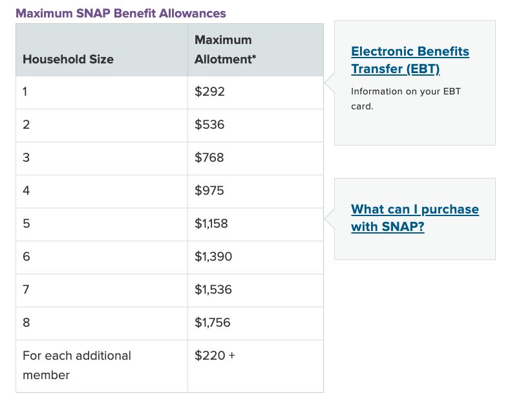
Task: Select the $292 allotment cell
Action: 209,92
